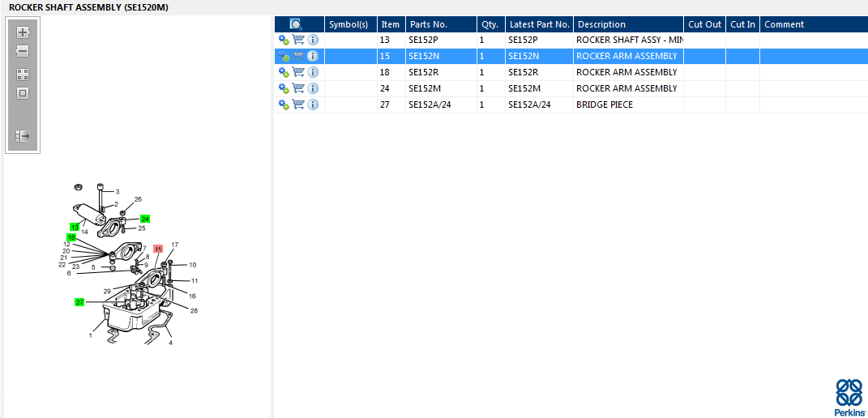Screen dimensions: 868x418
Task: Sort by Qty. column header
Action: [x=491, y=24]
